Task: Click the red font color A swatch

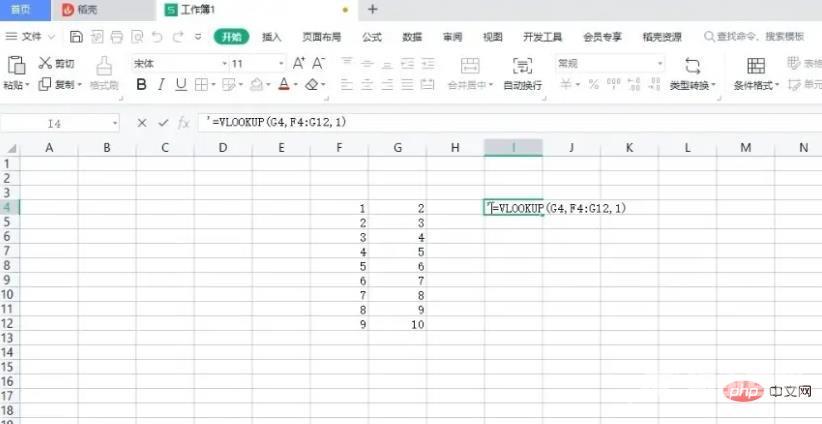Action: (284, 85)
